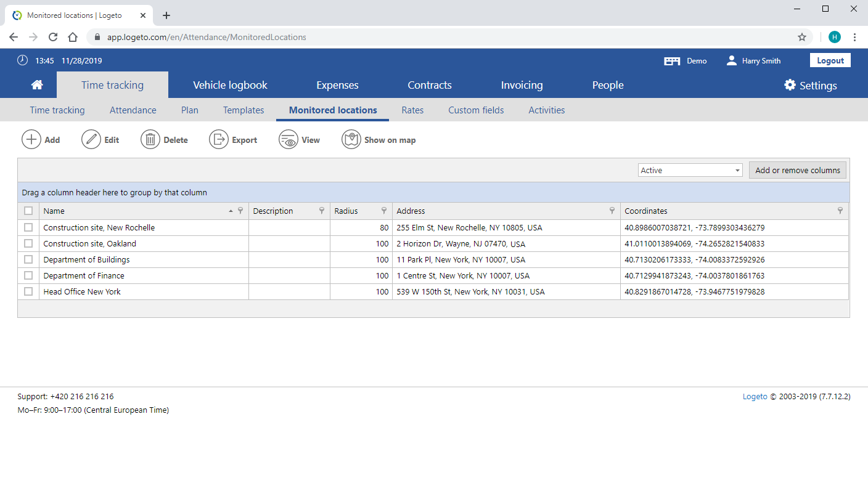Click the Delete trash icon
This screenshot has width=868, height=491.
[x=150, y=140]
